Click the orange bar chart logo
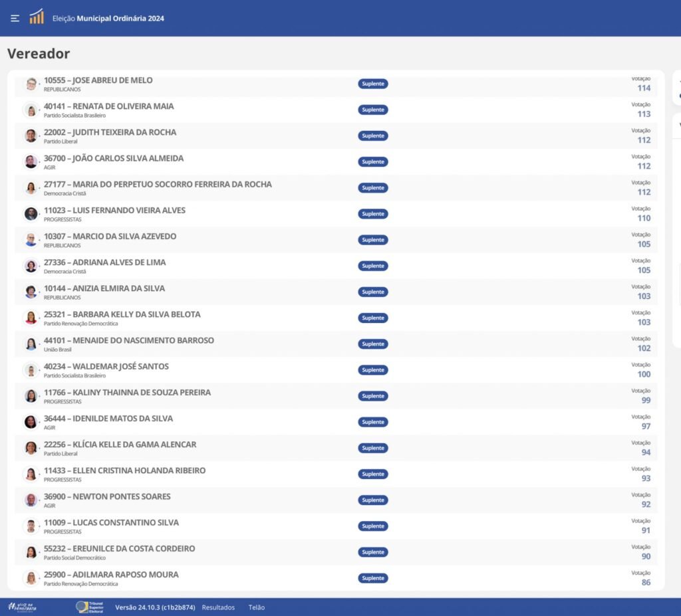The height and width of the screenshot is (616, 681). pyautogui.click(x=37, y=17)
